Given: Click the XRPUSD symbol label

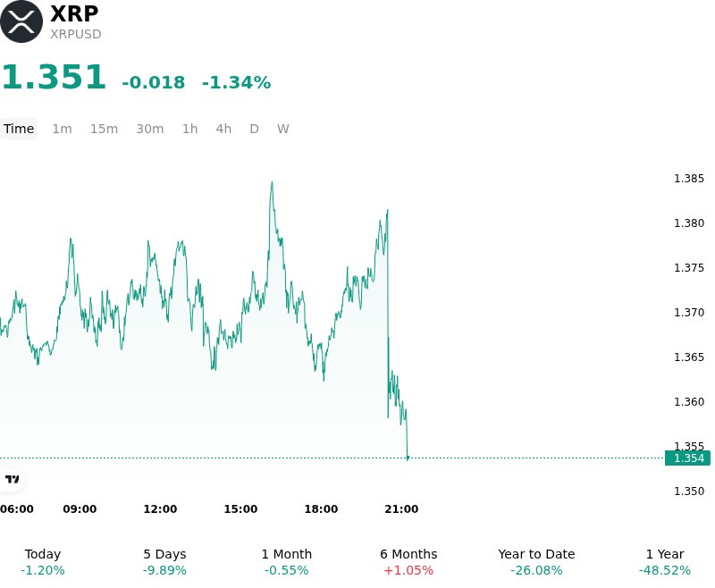Looking at the screenshot, I should point(76,34).
